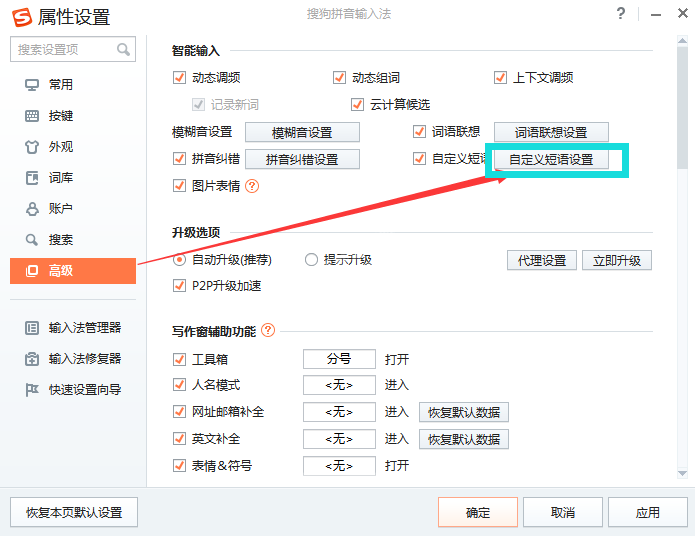The image size is (695, 536).
Task: Toggle 词语联想 checkbox
Action: tap(419, 132)
